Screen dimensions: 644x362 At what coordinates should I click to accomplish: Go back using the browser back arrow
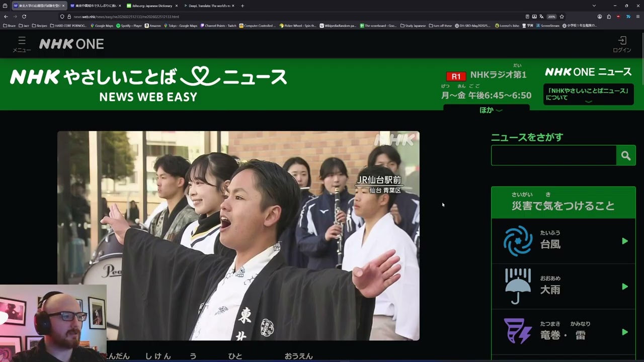(6, 17)
